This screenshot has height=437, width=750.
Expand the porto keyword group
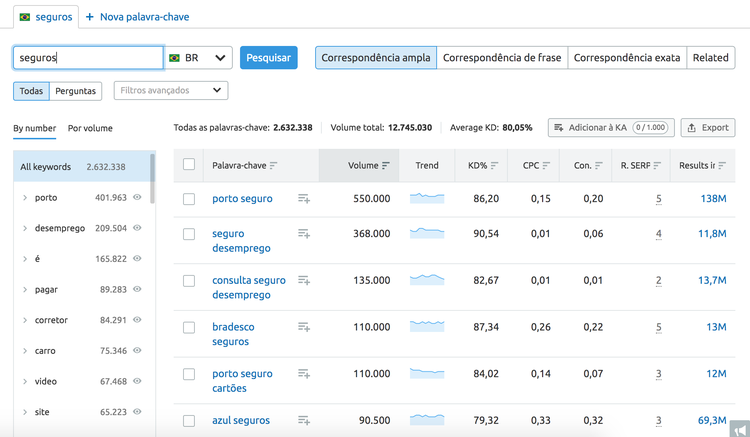tap(25, 197)
